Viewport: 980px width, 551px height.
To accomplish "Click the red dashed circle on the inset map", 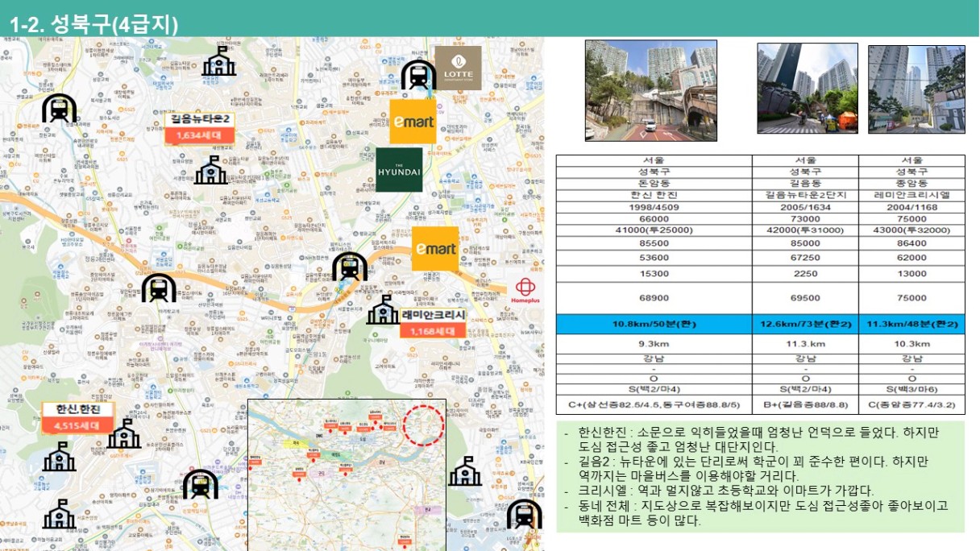I will [424, 425].
